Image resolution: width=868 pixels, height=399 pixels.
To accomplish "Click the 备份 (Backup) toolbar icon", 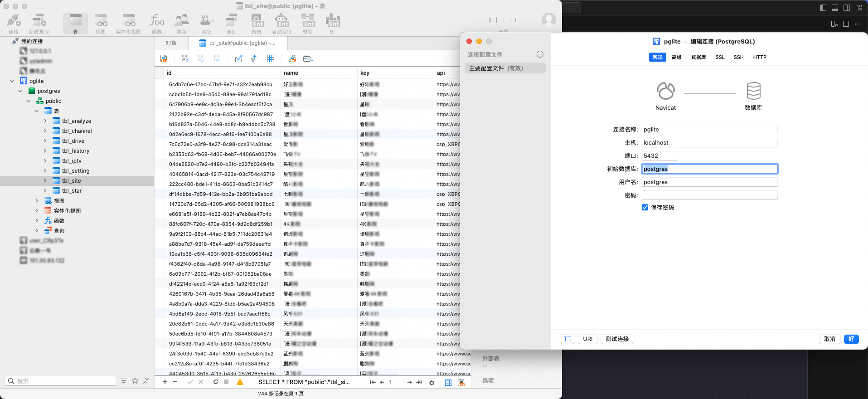I will (257, 24).
